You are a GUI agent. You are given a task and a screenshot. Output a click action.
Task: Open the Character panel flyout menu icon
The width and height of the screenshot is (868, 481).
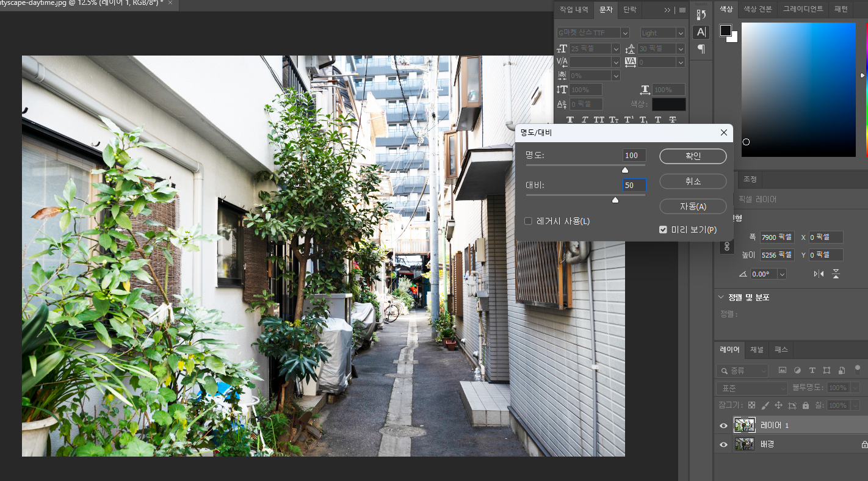pyautogui.click(x=682, y=10)
